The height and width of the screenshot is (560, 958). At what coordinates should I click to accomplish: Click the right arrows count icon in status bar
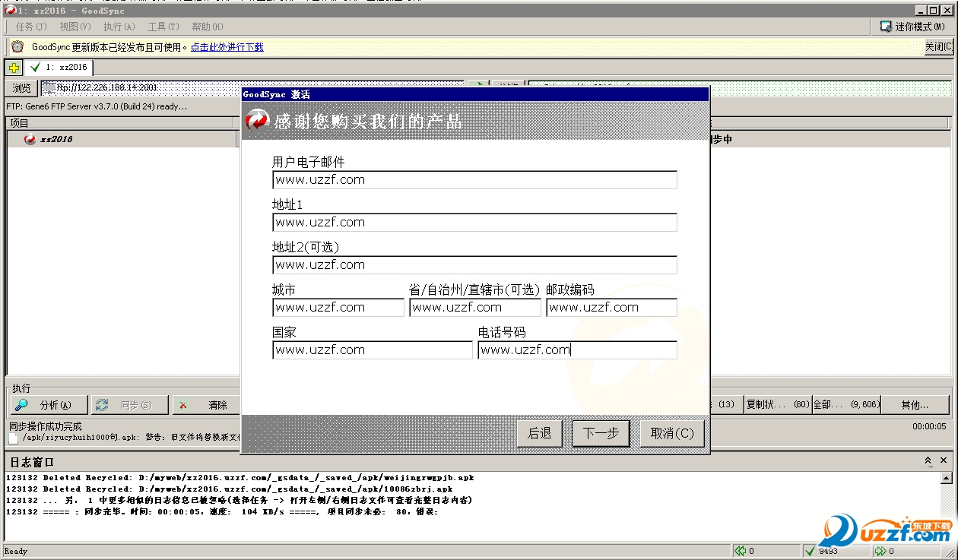880,551
